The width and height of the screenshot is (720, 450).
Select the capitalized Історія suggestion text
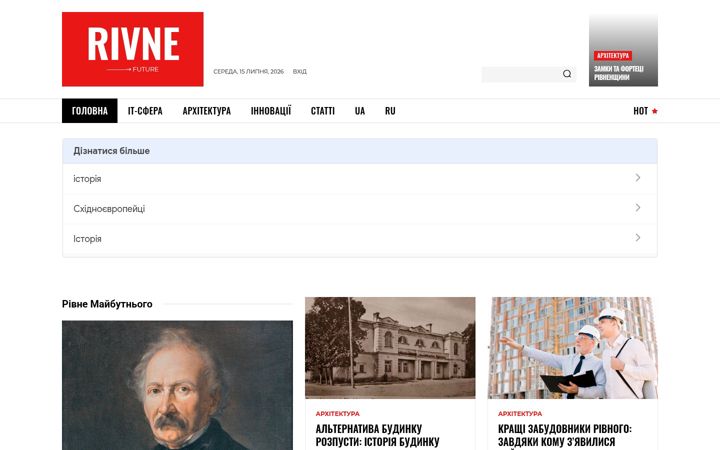click(87, 239)
